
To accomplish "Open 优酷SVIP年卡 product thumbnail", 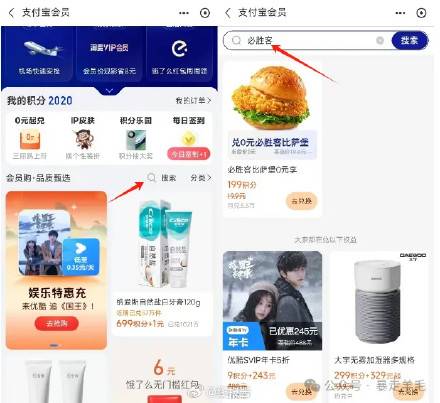I will (272, 301).
